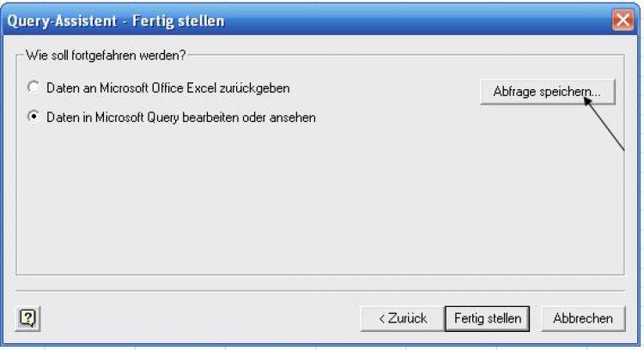Click the blank dialog area beside the help icon

point(172,318)
